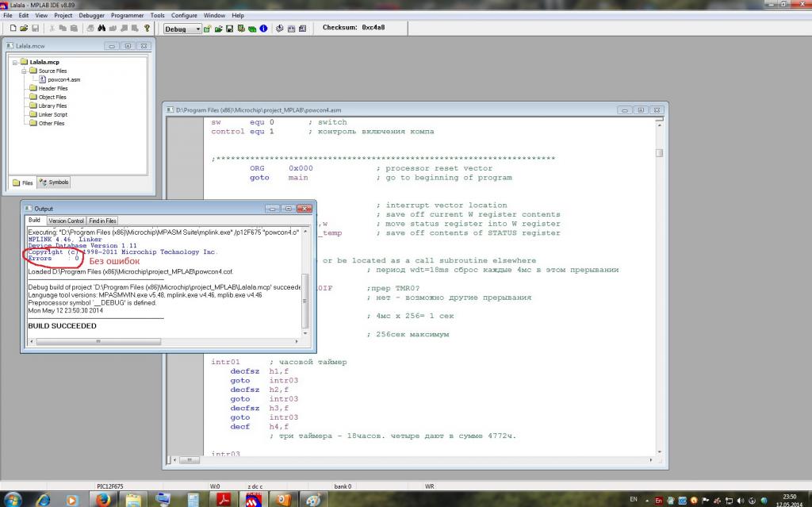Click the blue info circle icon
The image size is (812, 507).
[x=263, y=29]
